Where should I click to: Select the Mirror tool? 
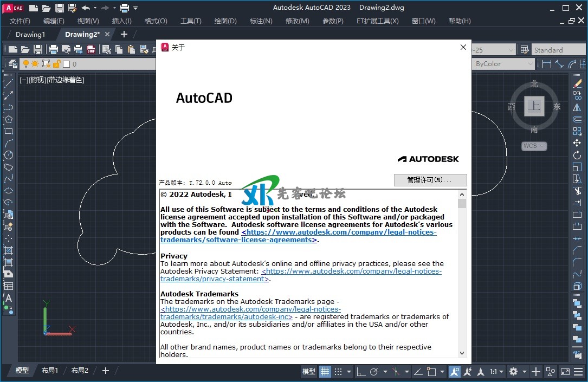click(x=577, y=107)
